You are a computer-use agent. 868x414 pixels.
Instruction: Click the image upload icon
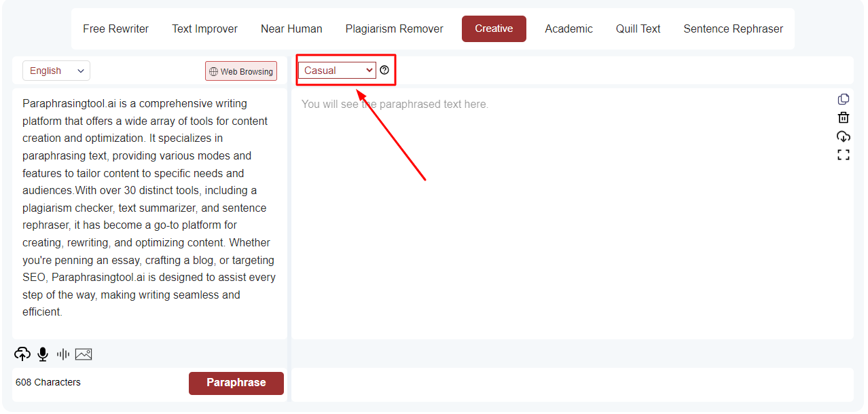84,354
